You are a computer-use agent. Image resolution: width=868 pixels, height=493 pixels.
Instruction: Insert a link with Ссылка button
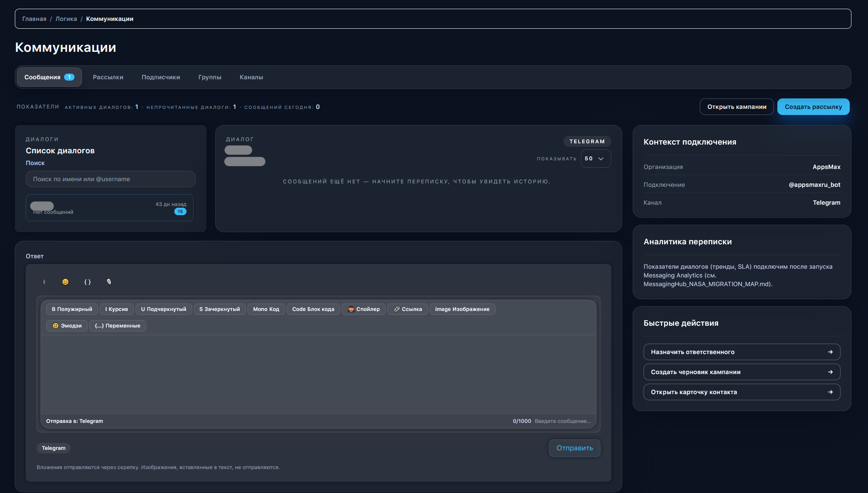407,309
